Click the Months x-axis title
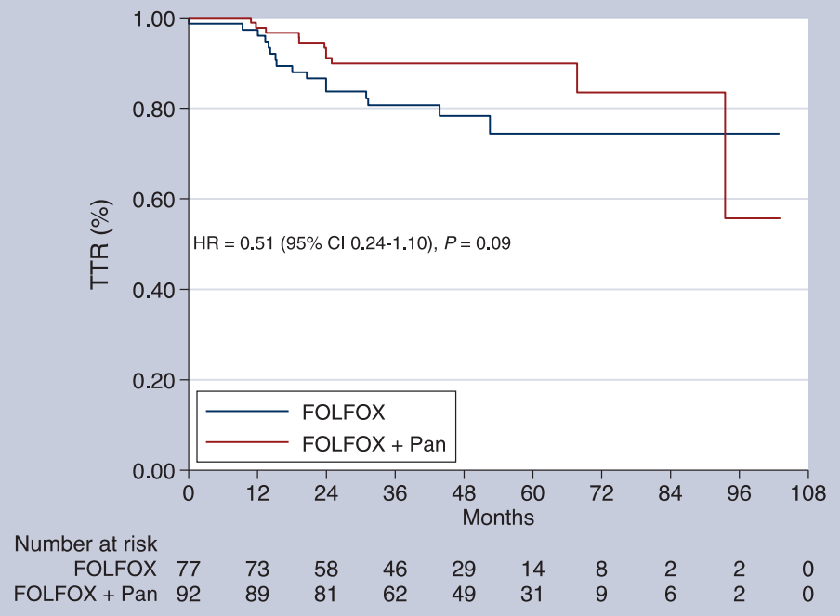This screenshot has height=616, width=840. click(498, 518)
